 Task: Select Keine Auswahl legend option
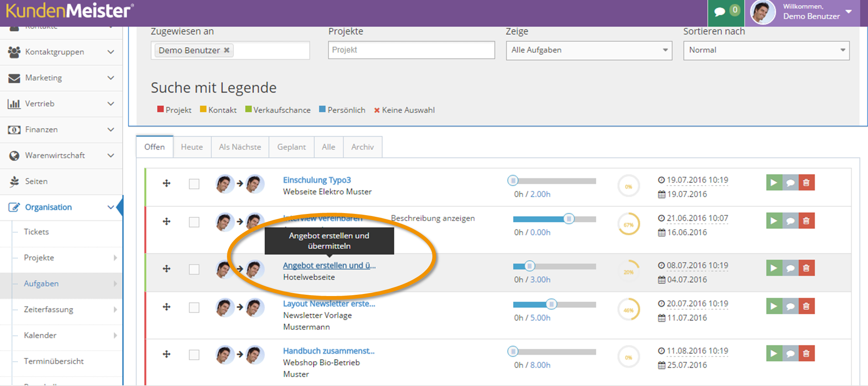(404, 110)
